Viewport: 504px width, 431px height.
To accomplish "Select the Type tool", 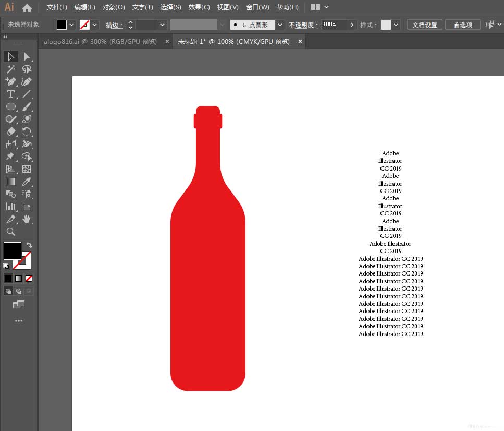I will click(x=10, y=94).
